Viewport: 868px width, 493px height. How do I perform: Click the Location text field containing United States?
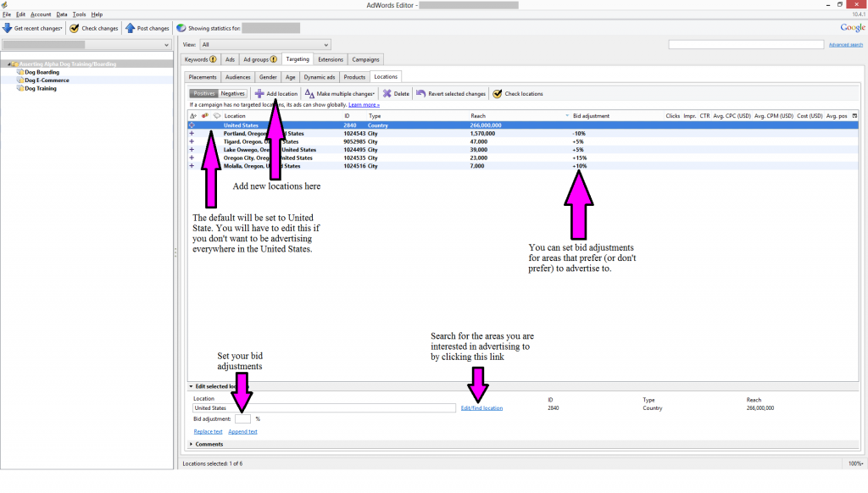point(324,408)
